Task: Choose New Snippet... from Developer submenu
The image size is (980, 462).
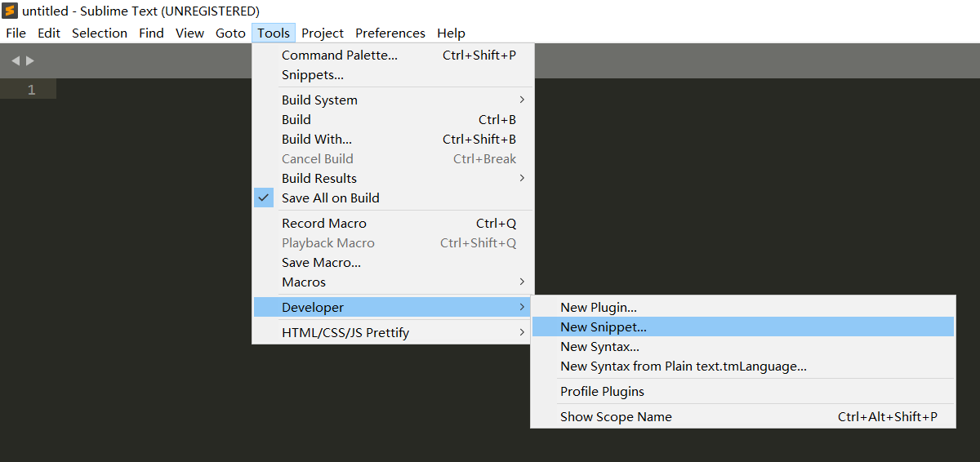Action: tap(742, 327)
